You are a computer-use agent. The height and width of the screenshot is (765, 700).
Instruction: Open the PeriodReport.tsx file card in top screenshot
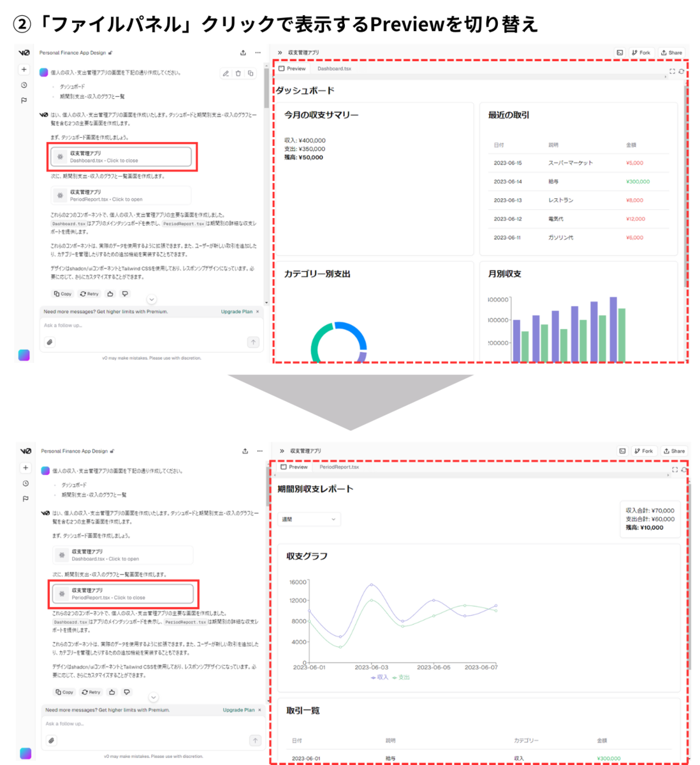pos(121,195)
